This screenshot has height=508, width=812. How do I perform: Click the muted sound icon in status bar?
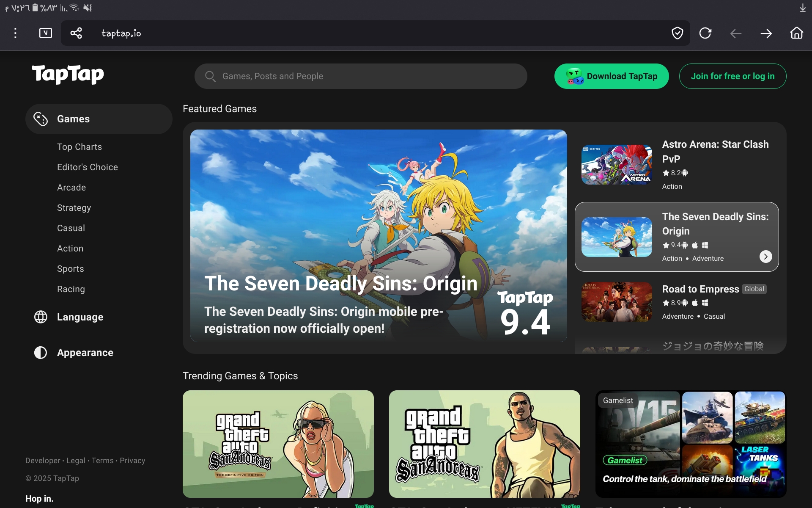click(x=88, y=8)
